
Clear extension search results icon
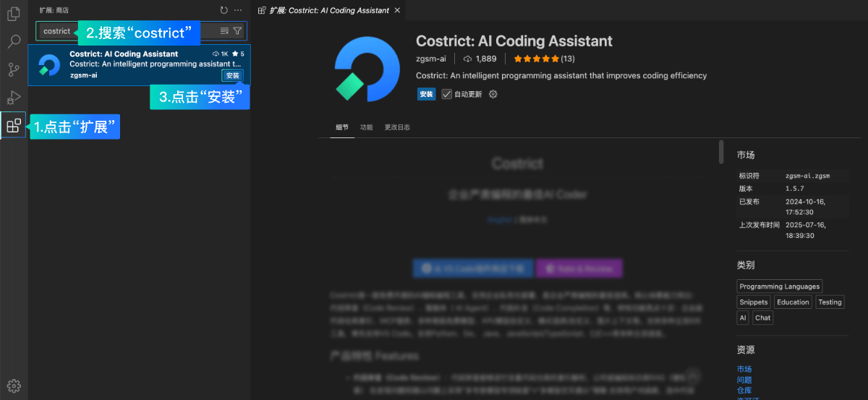click(x=224, y=31)
